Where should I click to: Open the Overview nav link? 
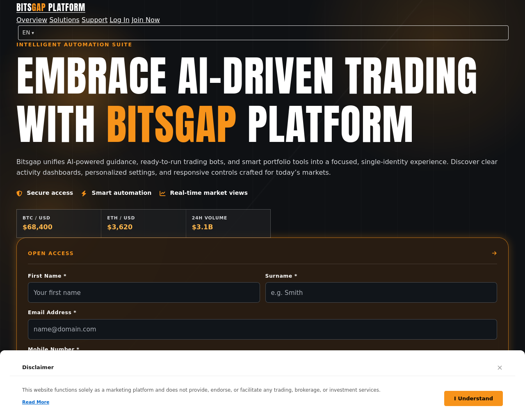[x=32, y=20]
